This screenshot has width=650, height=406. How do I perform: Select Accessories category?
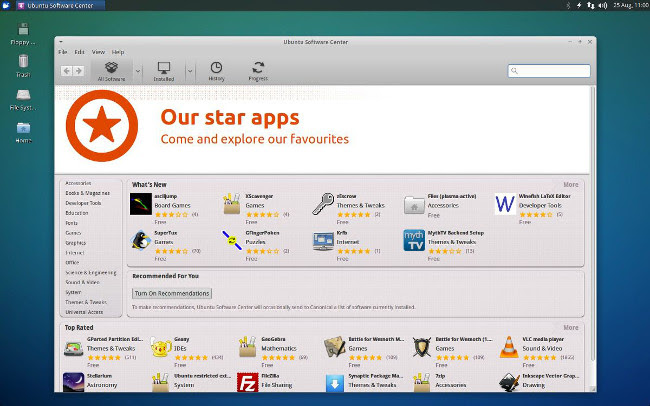[x=78, y=183]
